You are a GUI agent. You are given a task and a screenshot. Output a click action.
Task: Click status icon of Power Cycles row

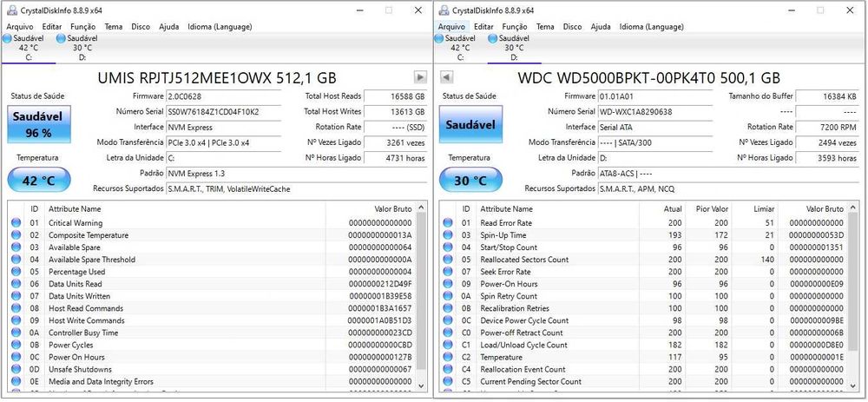(x=16, y=345)
